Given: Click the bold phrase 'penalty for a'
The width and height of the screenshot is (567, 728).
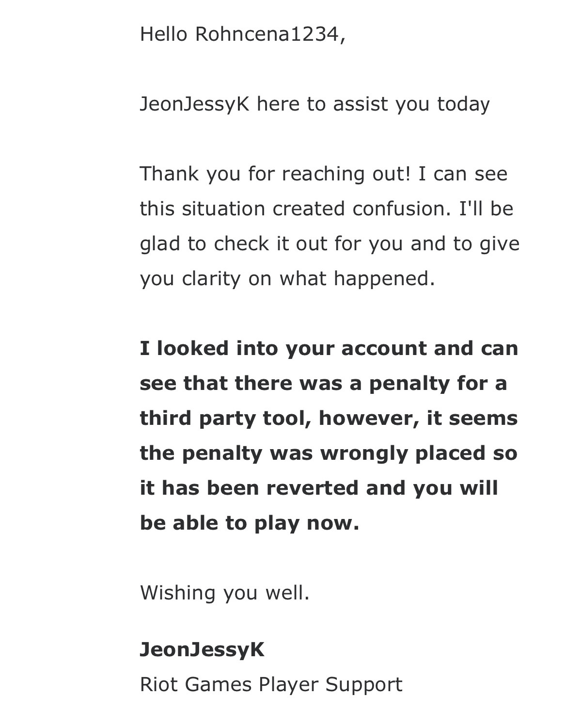Looking at the screenshot, I should (438, 383).
